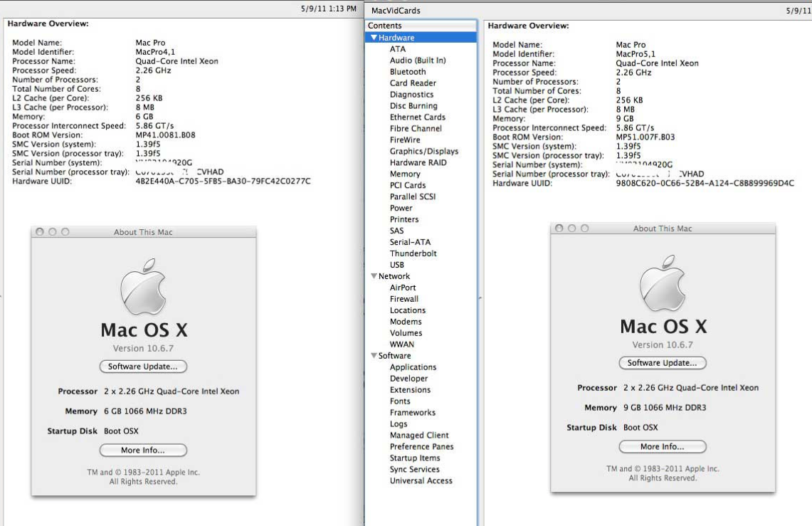Click Boot ROM value MP51.007F.B03
The height and width of the screenshot is (526, 812).
[x=645, y=137]
